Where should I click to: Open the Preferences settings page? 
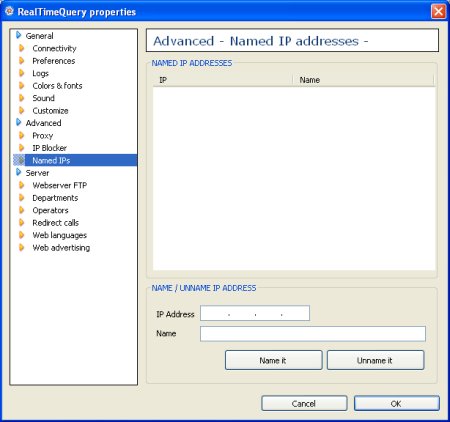click(54, 61)
